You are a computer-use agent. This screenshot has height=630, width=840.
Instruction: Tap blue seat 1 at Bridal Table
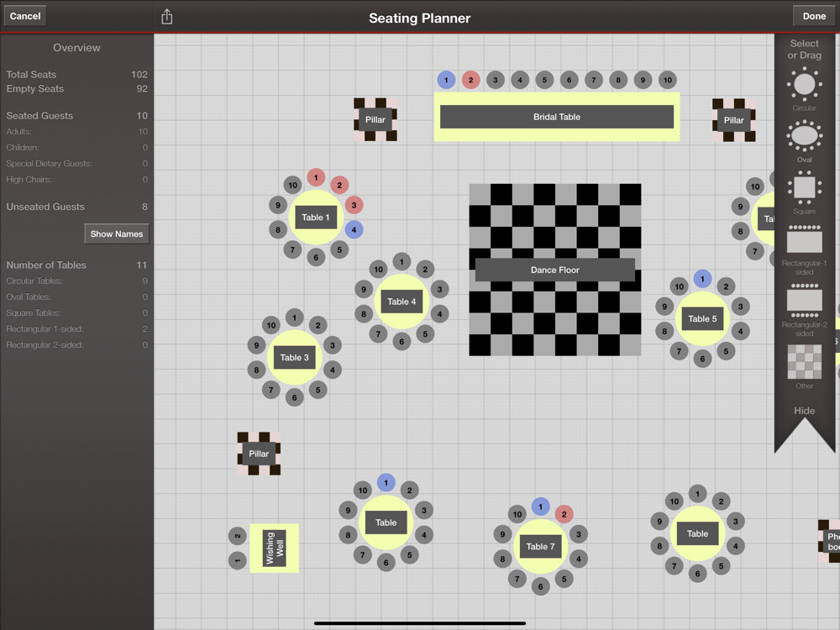pos(446,81)
